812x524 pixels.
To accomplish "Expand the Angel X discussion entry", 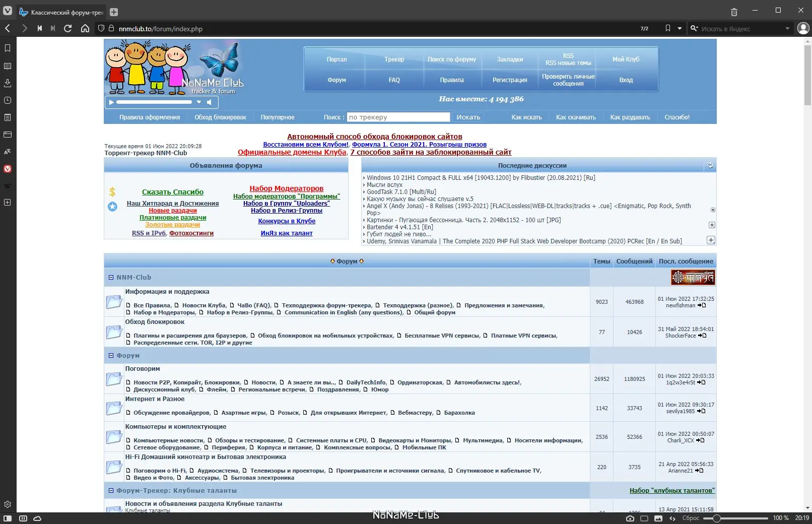I will click(713, 210).
